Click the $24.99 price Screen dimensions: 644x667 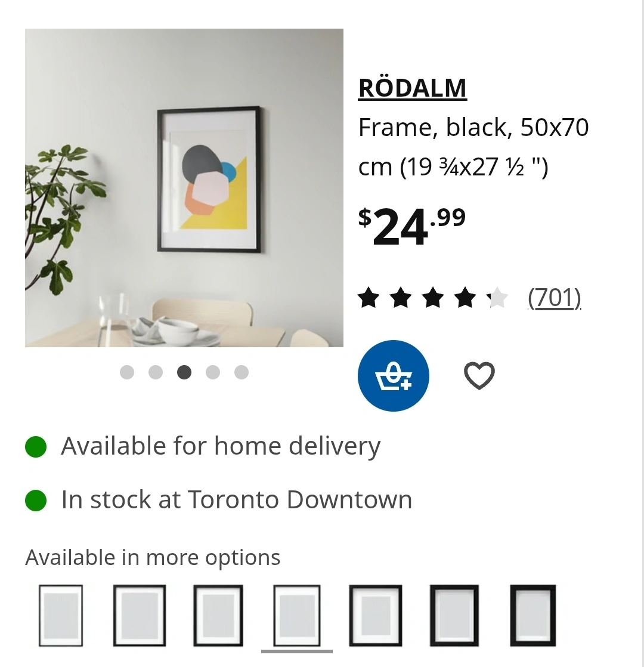(x=412, y=226)
